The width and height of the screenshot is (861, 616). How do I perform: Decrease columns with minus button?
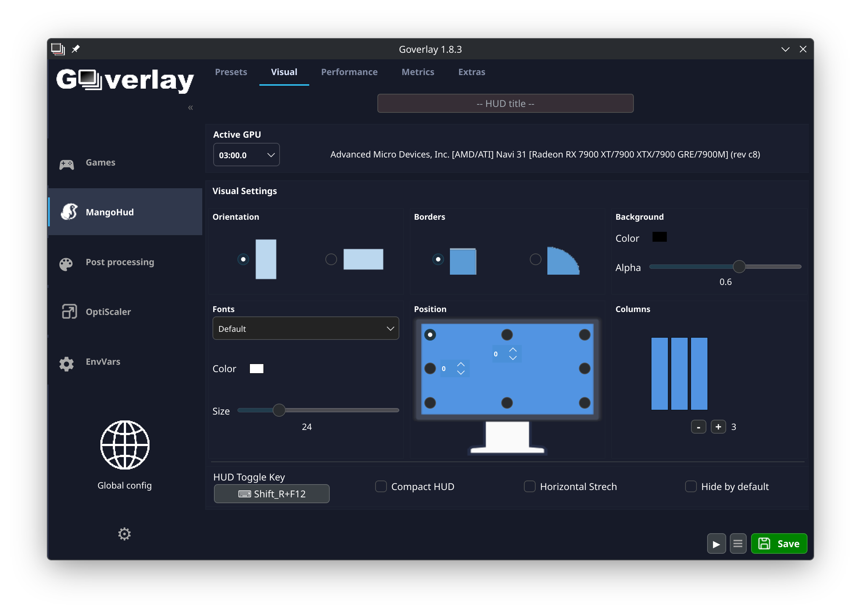coord(698,427)
